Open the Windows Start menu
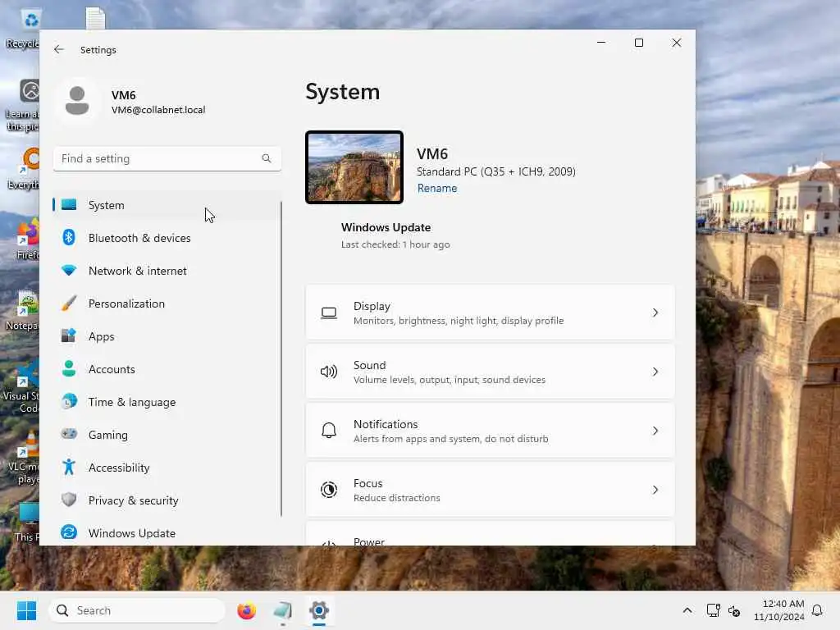 [x=26, y=610]
